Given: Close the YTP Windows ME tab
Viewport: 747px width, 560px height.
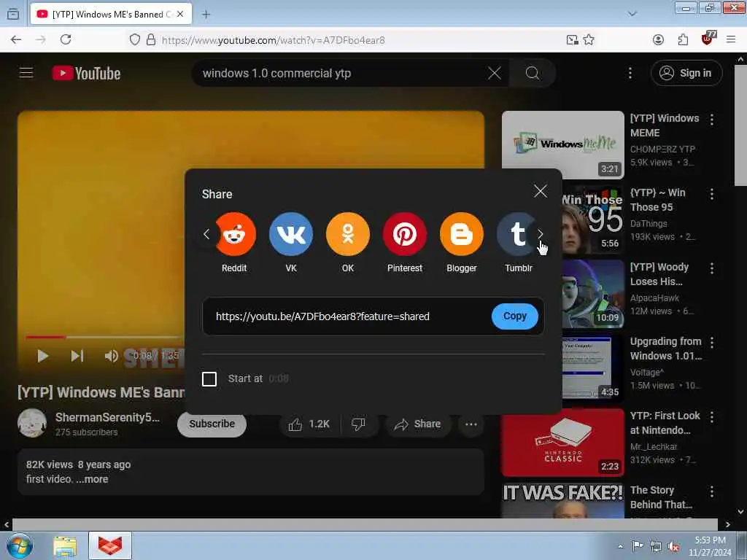Looking at the screenshot, I should point(180,15).
